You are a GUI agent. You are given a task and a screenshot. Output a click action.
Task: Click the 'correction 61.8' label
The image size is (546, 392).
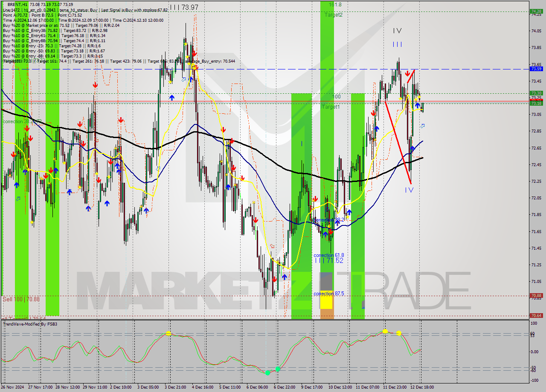click(x=329, y=255)
